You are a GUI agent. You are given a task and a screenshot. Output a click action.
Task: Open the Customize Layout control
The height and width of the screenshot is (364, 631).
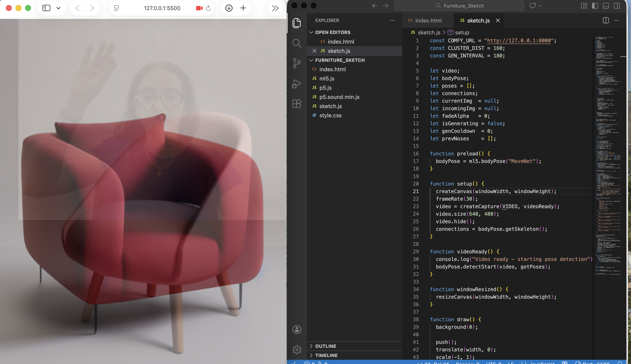[x=584, y=6]
